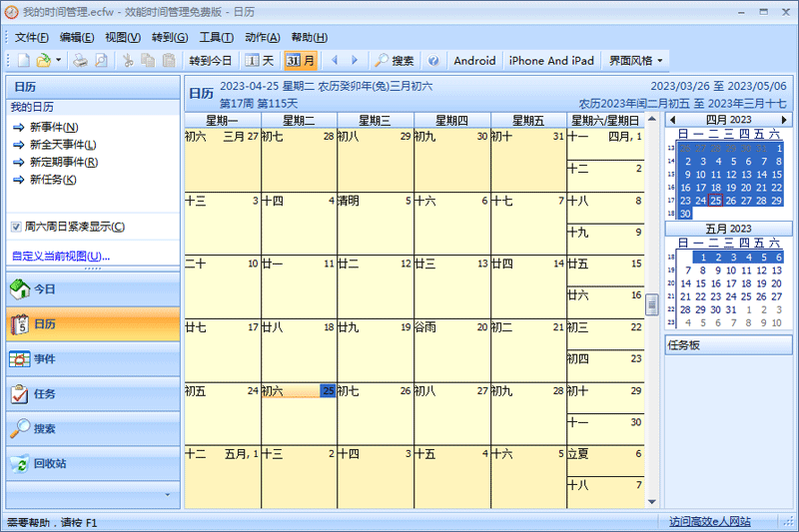This screenshot has width=799, height=532.
Task: Click the cut scissors icon
Action: click(x=128, y=61)
